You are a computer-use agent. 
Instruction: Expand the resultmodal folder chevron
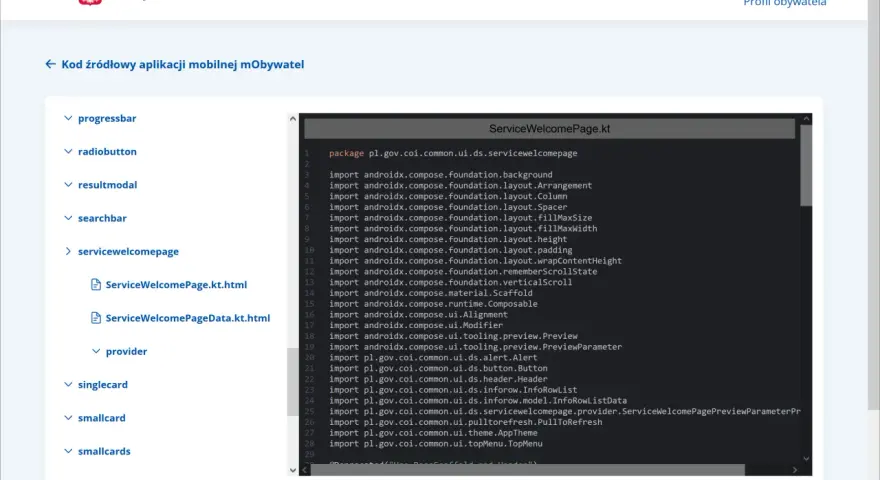pos(68,185)
